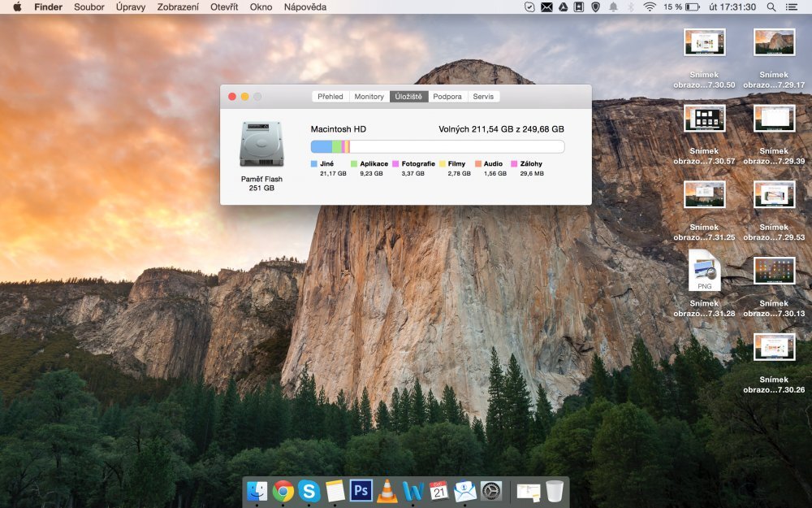Open the Calendar app from the Dock
This screenshot has height=508, width=812.
(438, 491)
